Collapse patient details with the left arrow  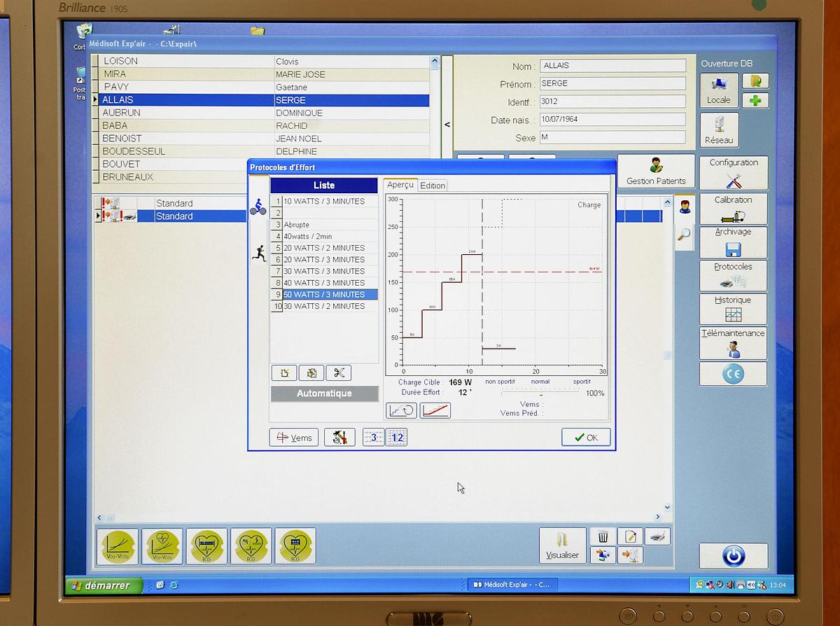447,123
